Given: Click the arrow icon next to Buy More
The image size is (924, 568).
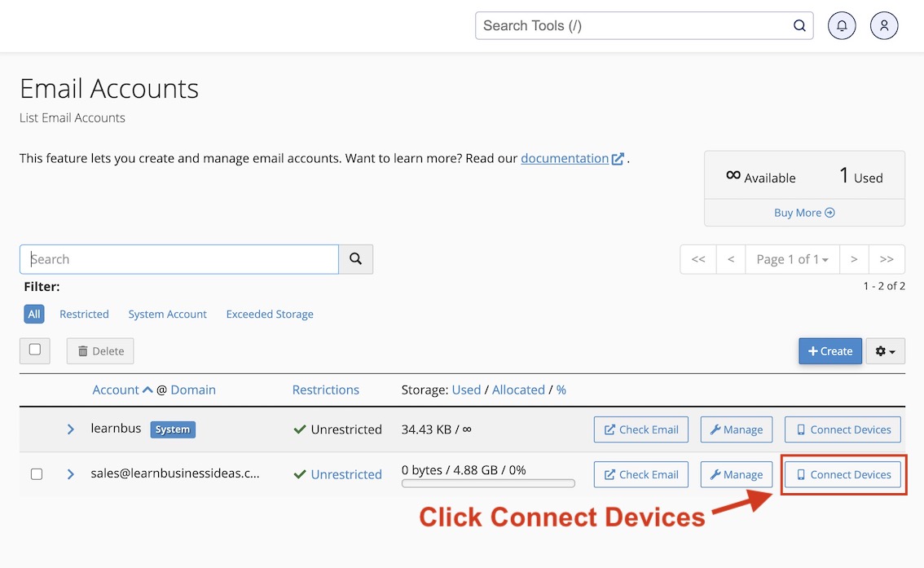Looking at the screenshot, I should 829,212.
